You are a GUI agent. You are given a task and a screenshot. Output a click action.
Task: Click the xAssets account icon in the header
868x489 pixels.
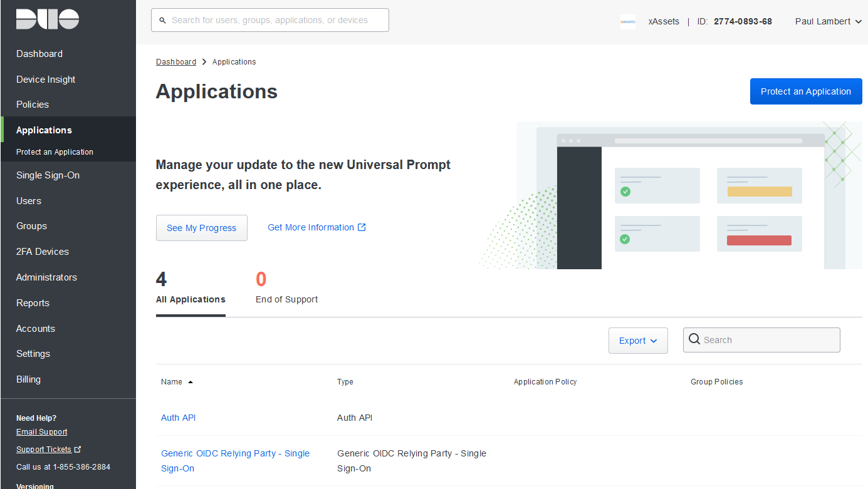pyautogui.click(x=627, y=21)
